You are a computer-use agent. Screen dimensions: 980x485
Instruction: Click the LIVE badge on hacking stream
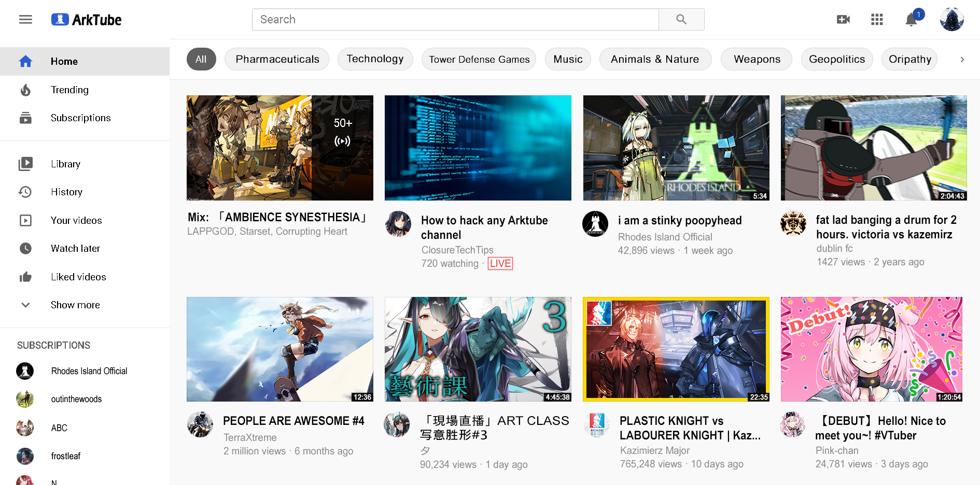point(500,263)
